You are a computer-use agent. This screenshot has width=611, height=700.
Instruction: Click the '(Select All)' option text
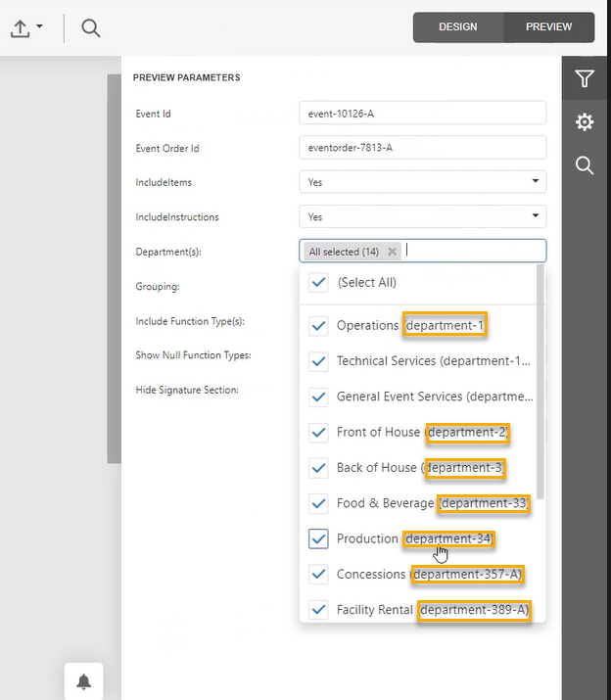(366, 283)
